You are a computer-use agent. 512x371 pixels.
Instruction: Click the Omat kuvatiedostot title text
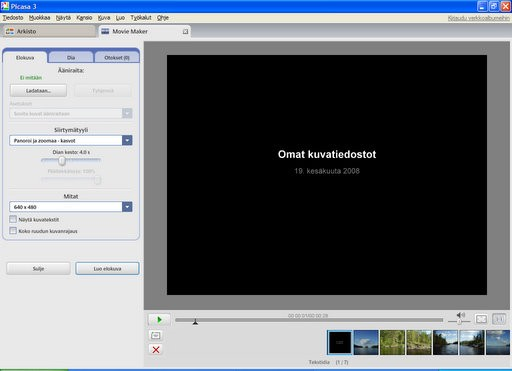(x=327, y=154)
